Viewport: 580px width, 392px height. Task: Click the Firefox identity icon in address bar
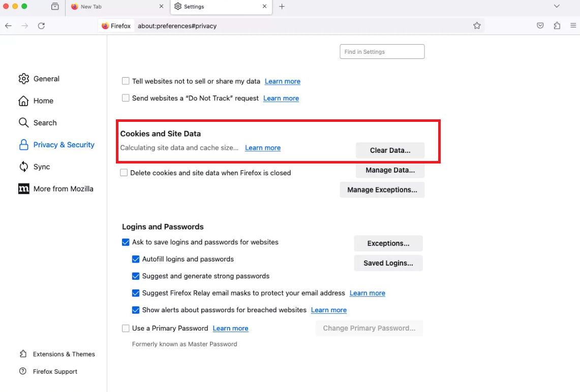pyautogui.click(x=116, y=26)
